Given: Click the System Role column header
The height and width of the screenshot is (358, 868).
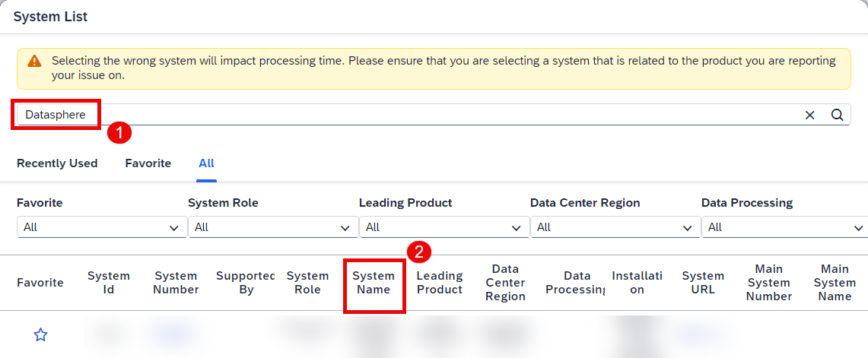Looking at the screenshot, I should [x=308, y=283].
